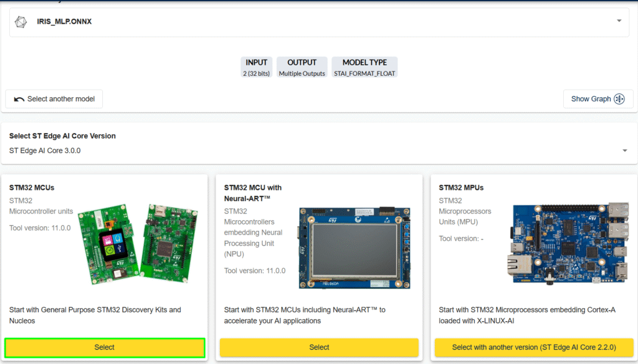The height and width of the screenshot is (364, 638).
Task: Click the back-arrow icon in Select another model
Action: point(19,99)
